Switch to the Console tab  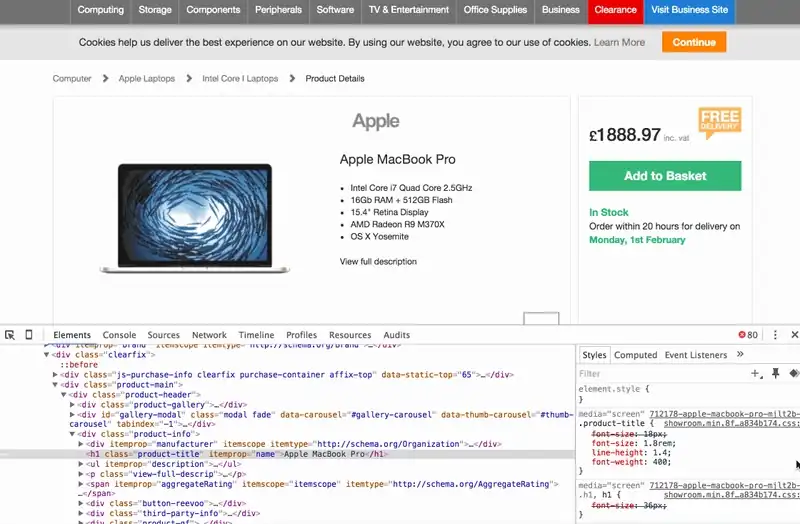tap(119, 335)
